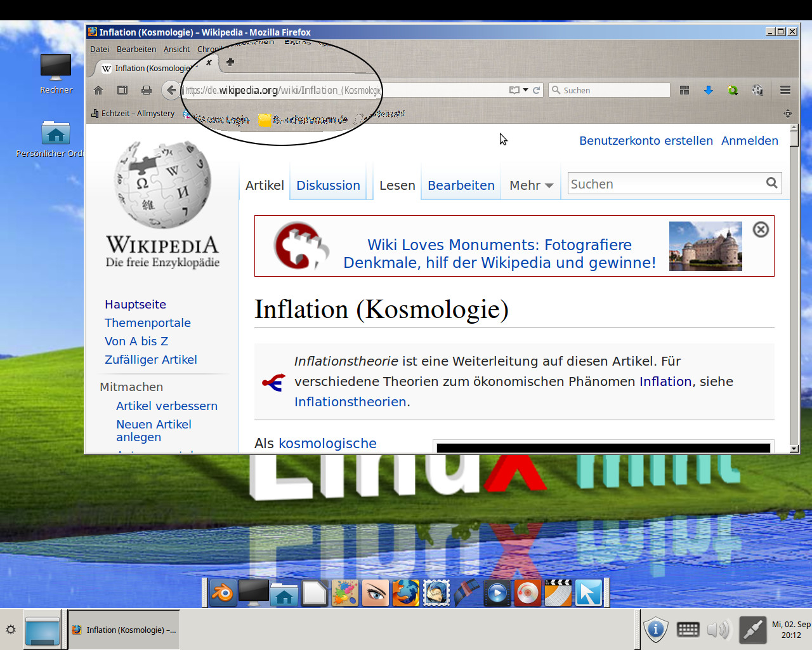Viewport: 812px width, 650px height.
Task: Go back with the back arrow button
Action: coord(170,90)
